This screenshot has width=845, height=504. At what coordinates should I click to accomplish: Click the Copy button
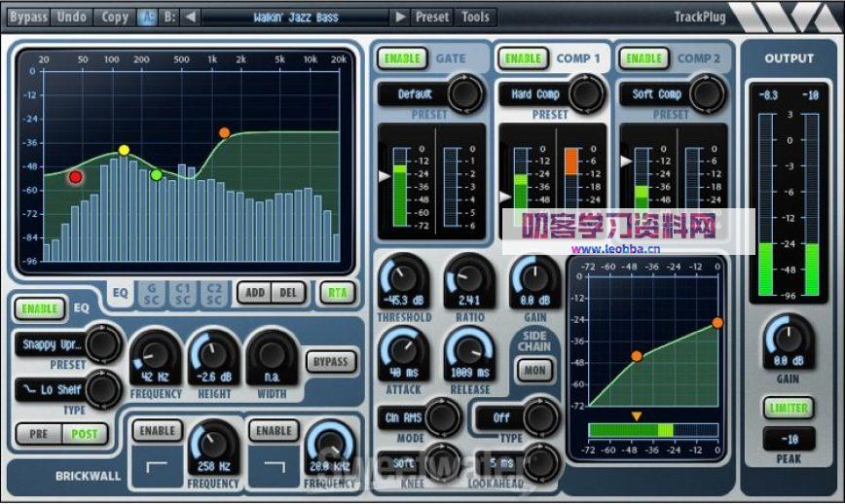tap(115, 17)
